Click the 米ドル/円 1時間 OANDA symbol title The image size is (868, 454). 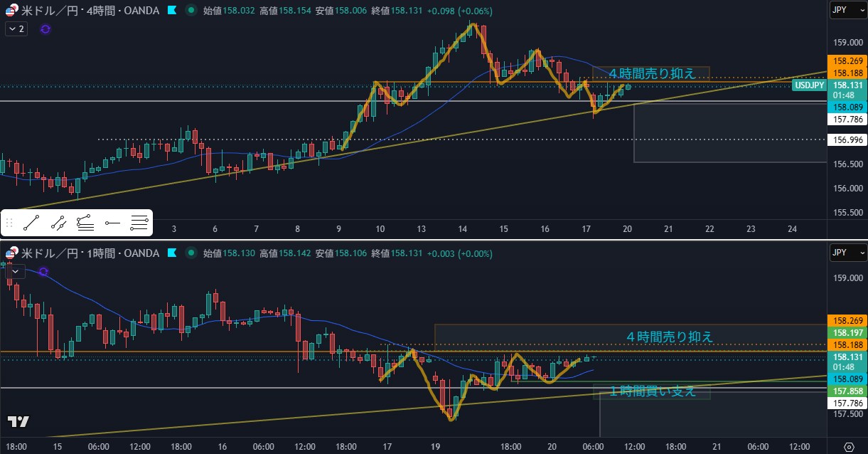click(90, 253)
